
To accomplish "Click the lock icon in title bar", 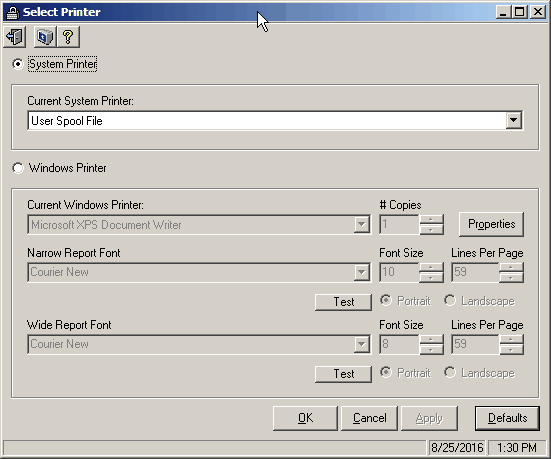I will click(x=13, y=12).
